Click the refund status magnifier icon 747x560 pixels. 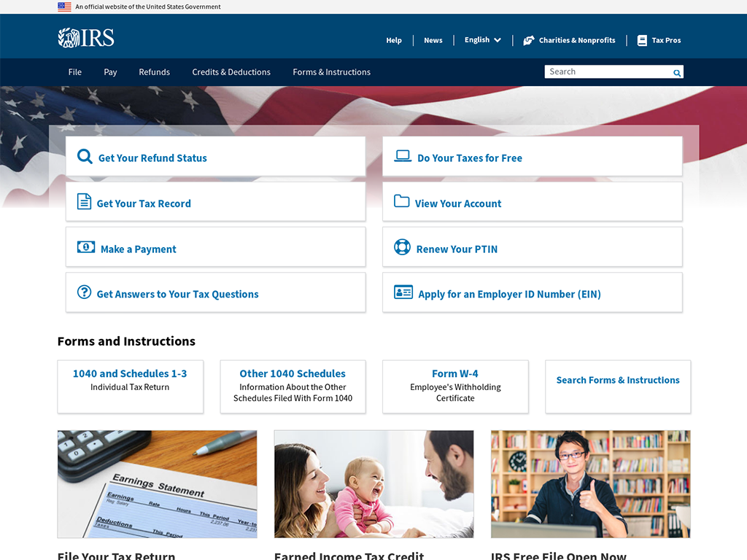(85, 157)
